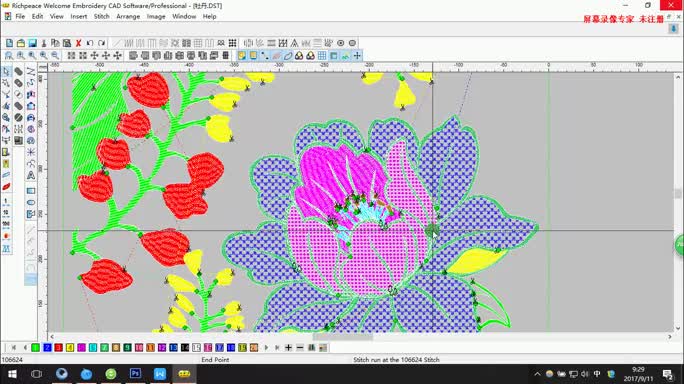The image size is (684, 384).
Task: Click the plus add color button
Action: pos(288,347)
